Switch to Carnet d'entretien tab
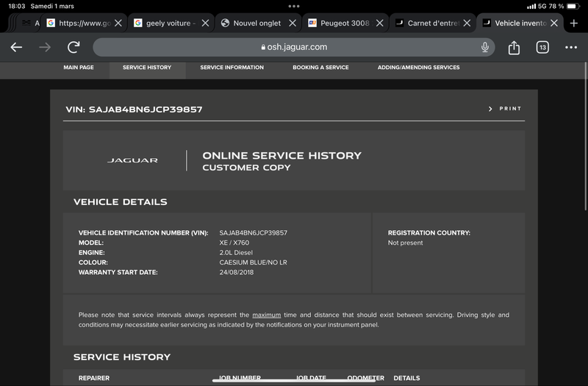Viewport: 588px width, 386px height. pos(432,24)
